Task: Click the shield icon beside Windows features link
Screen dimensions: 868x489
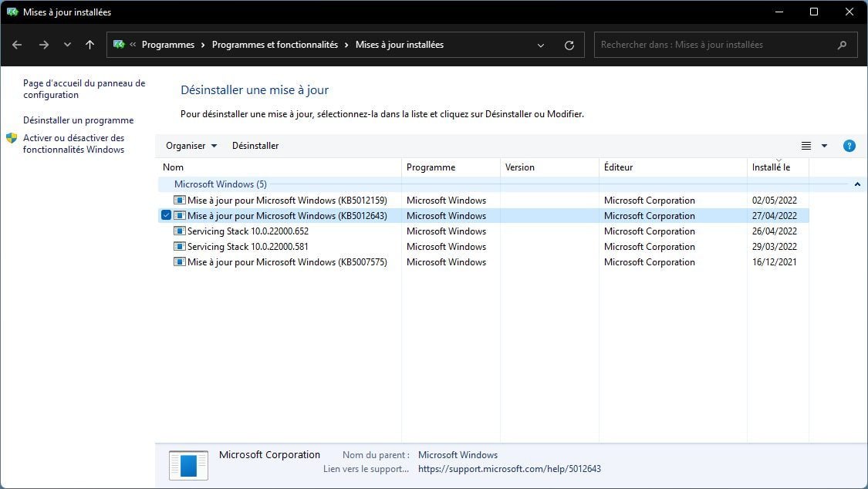Action: point(12,138)
